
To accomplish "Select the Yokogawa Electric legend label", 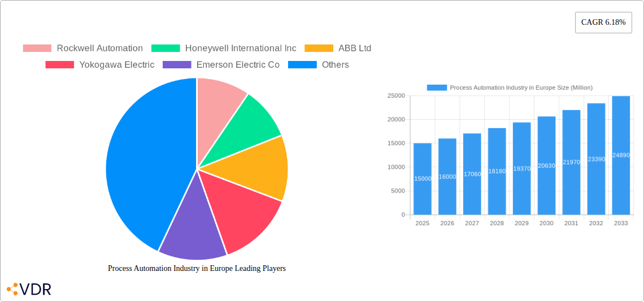I will [117, 65].
